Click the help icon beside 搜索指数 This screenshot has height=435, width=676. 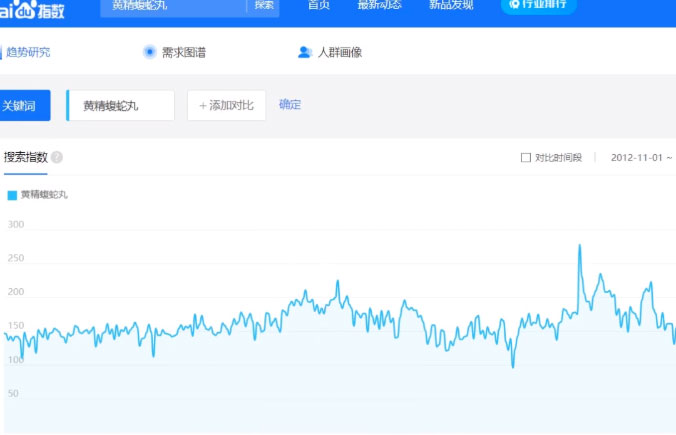pyautogui.click(x=57, y=157)
